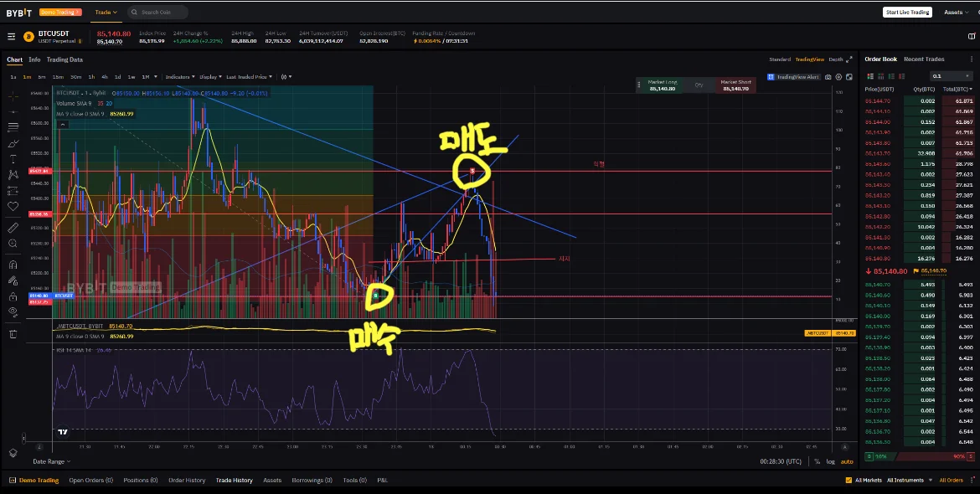Viewport: 980px width, 494px height.
Task: Open the Indicators dropdown
Action: click(x=180, y=77)
